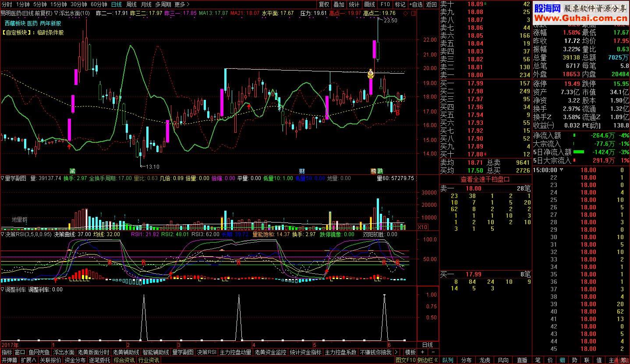Select the 5分钟 period tab
630x364 pixels.
pos(40,4)
